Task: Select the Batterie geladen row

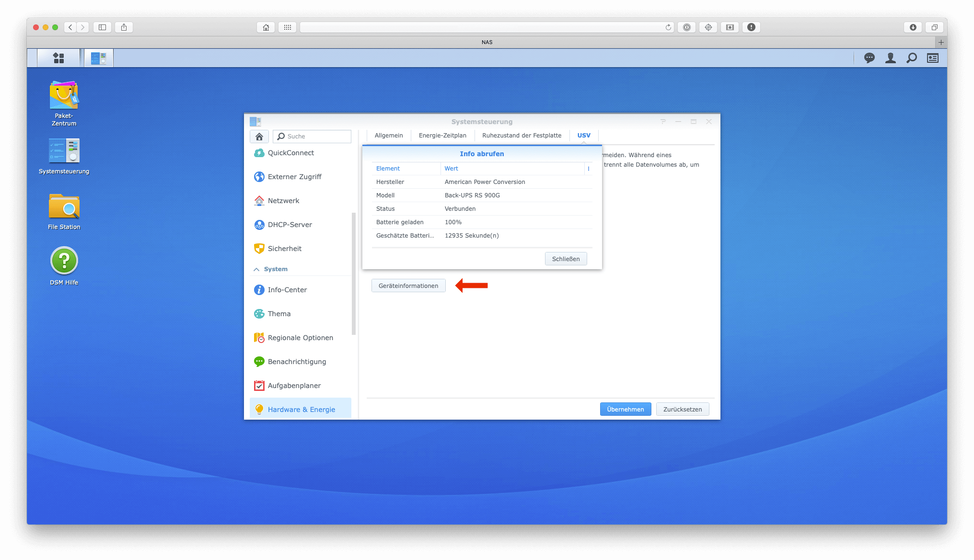Action: [482, 222]
